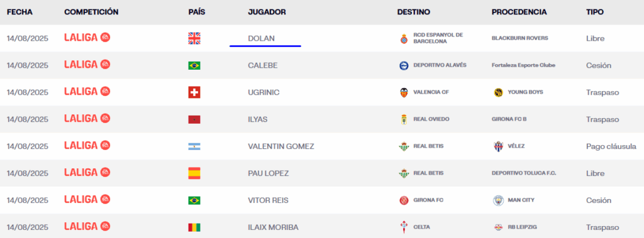Screen dimensions: 644x238
Task: Click the LALIGA logo in Calebe row
Action: [87, 65]
